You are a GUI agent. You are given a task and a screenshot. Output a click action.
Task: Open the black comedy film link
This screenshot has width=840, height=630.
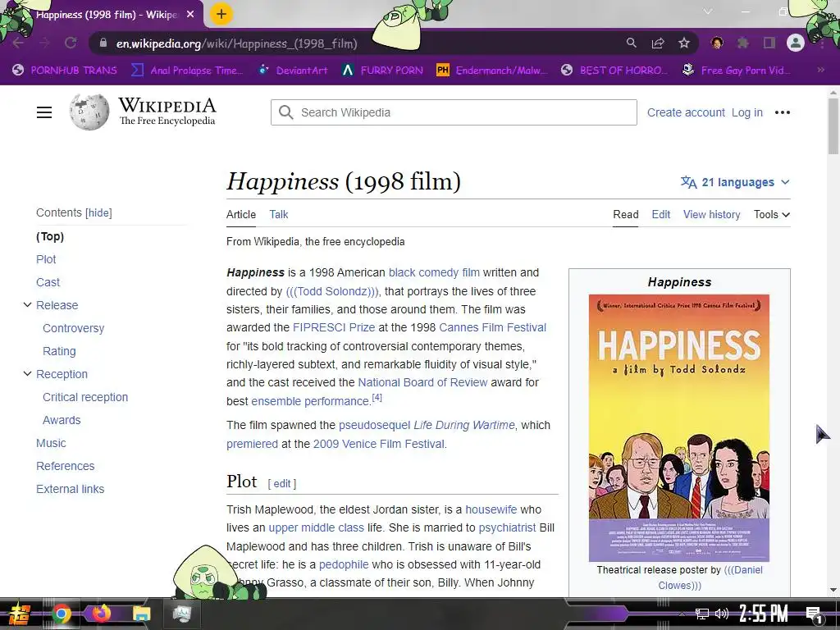coord(434,272)
